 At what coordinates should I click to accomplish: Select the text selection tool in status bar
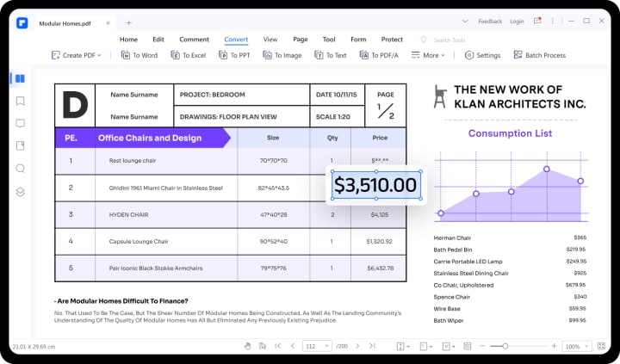point(262,346)
